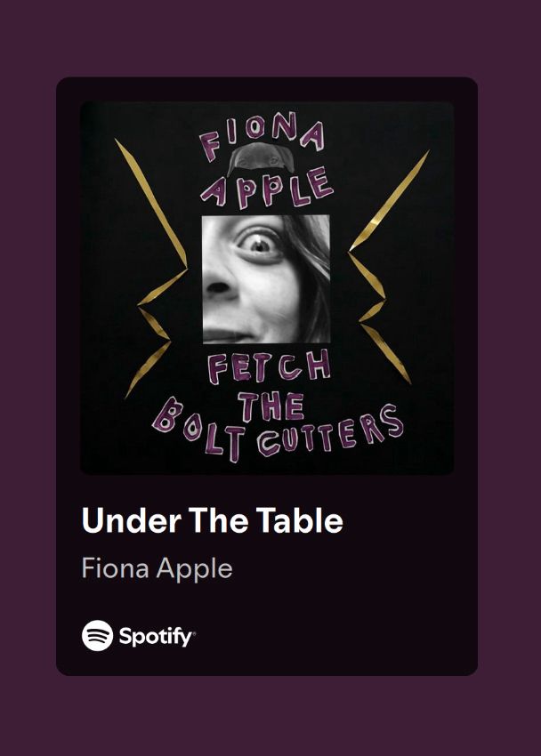Image resolution: width=541 pixels, height=756 pixels.
Task: Select the song title Under The Table
Action: click(x=212, y=520)
